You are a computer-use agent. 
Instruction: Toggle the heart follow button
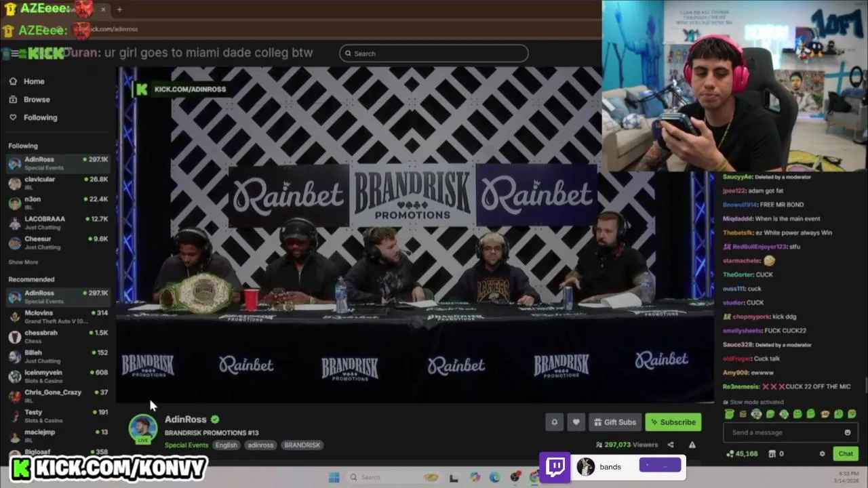(576, 422)
